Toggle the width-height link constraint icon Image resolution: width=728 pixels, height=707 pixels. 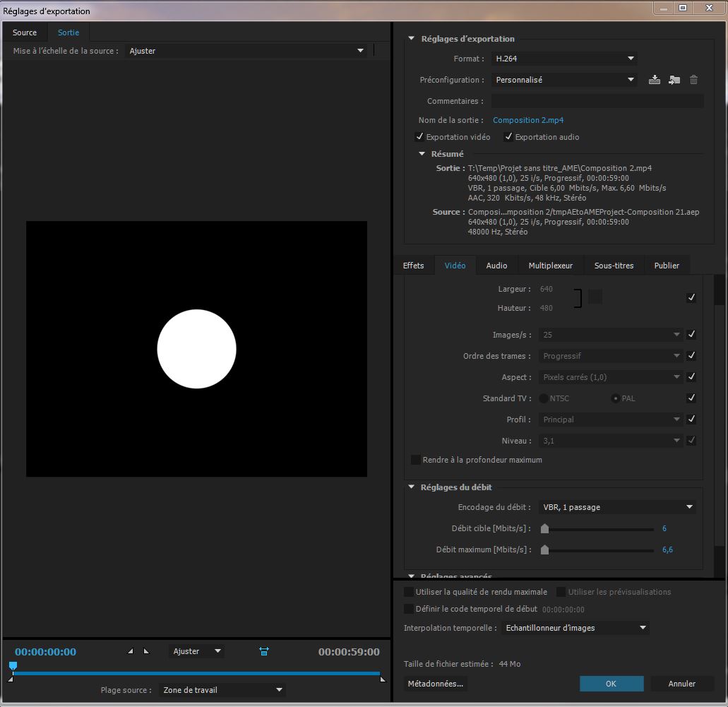coord(595,297)
